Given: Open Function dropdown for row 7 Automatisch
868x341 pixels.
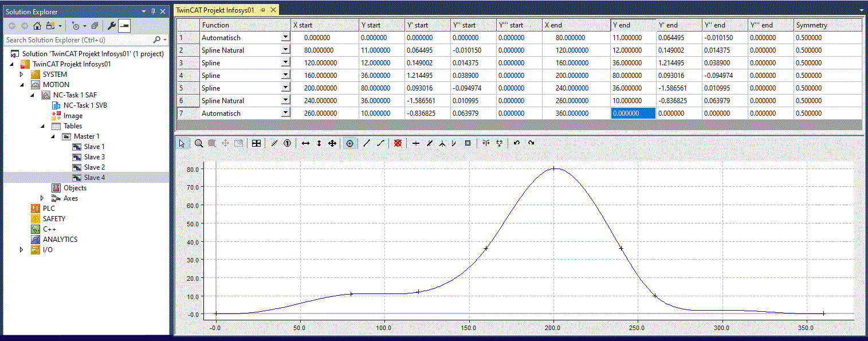Looking at the screenshot, I should click(x=285, y=113).
